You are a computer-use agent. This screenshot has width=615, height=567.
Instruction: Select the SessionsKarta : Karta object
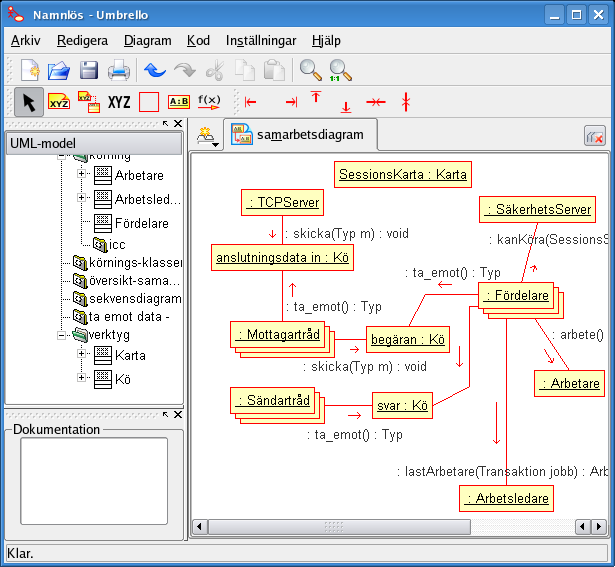click(403, 174)
